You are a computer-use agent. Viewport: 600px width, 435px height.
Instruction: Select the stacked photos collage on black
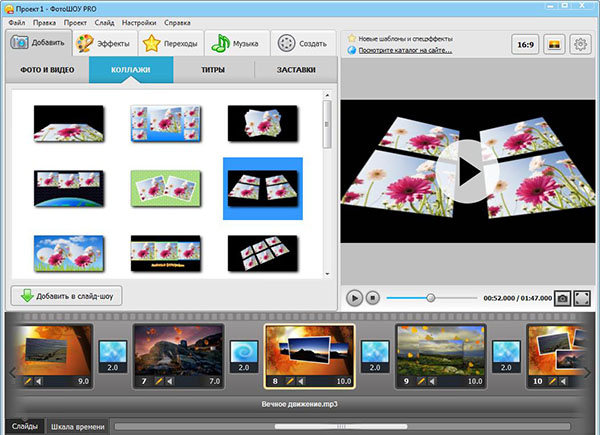point(262,124)
